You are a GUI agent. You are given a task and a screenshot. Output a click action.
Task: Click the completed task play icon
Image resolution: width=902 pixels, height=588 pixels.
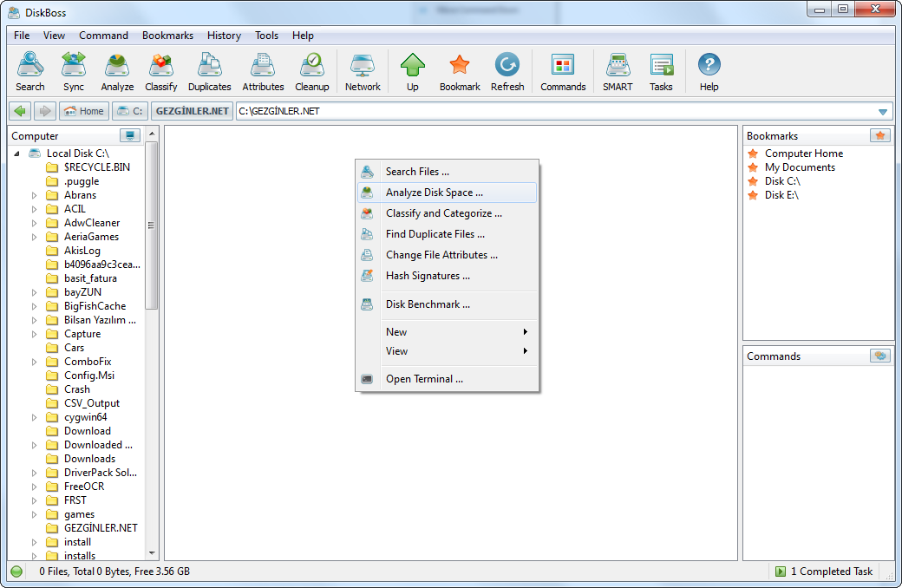780,572
